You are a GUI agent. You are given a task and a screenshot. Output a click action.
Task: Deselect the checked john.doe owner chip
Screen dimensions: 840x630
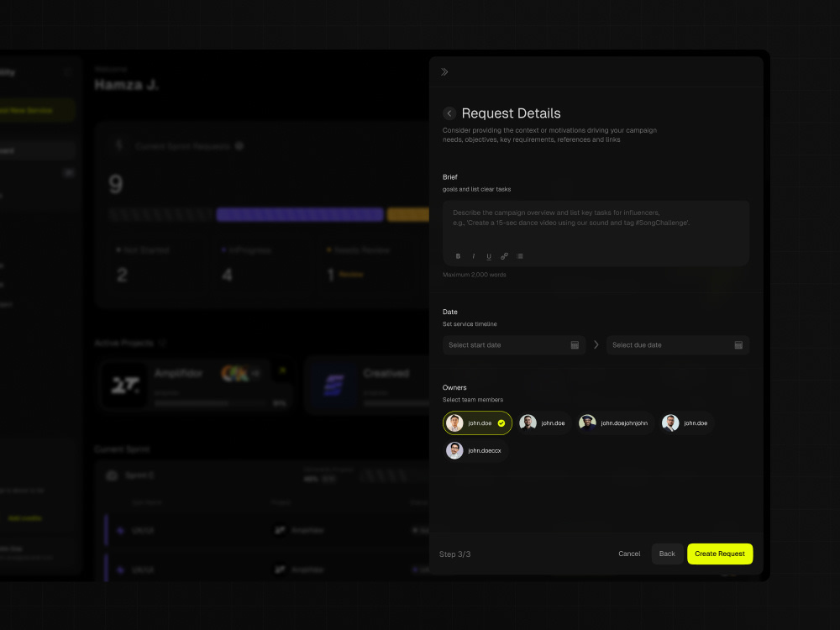pos(477,423)
